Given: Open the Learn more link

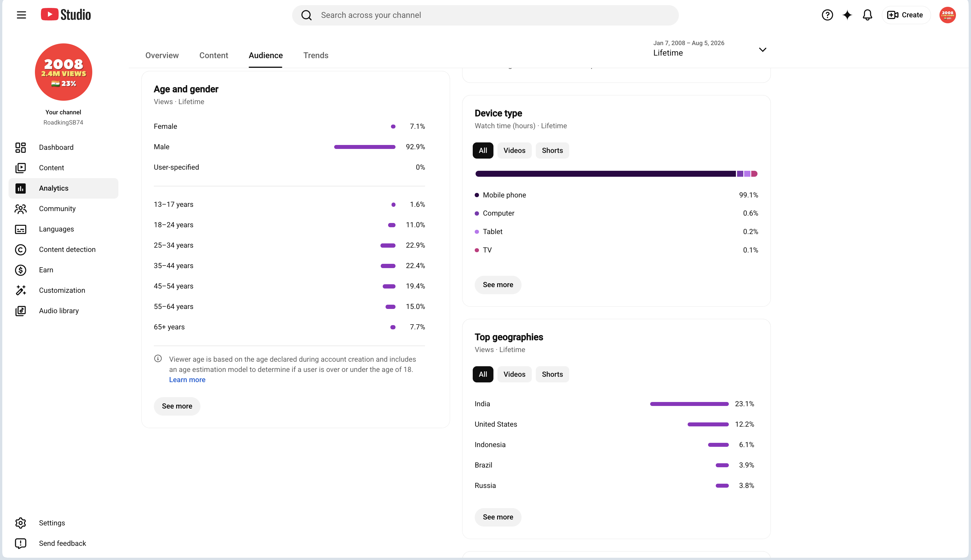Looking at the screenshot, I should point(187,380).
